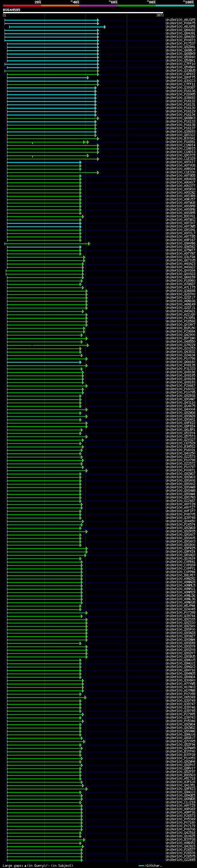This screenshot has width=197, height=868.
Task: Open hit UniRef100_P17537
Action: point(180,43)
